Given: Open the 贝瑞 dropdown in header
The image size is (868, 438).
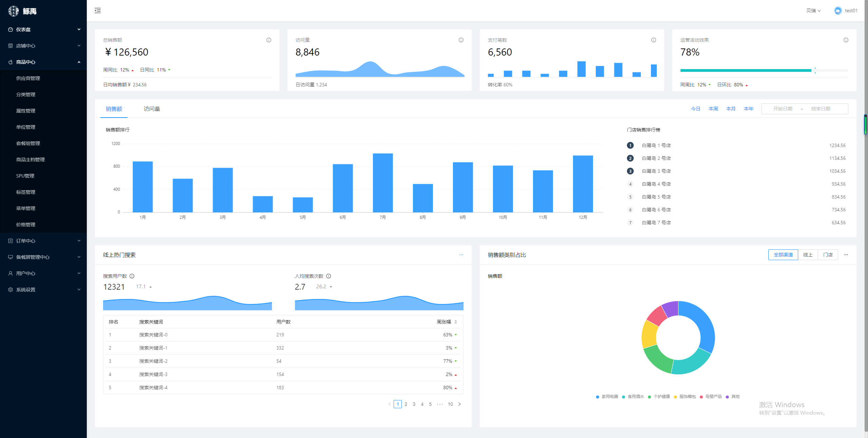Looking at the screenshot, I should [x=813, y=11].
